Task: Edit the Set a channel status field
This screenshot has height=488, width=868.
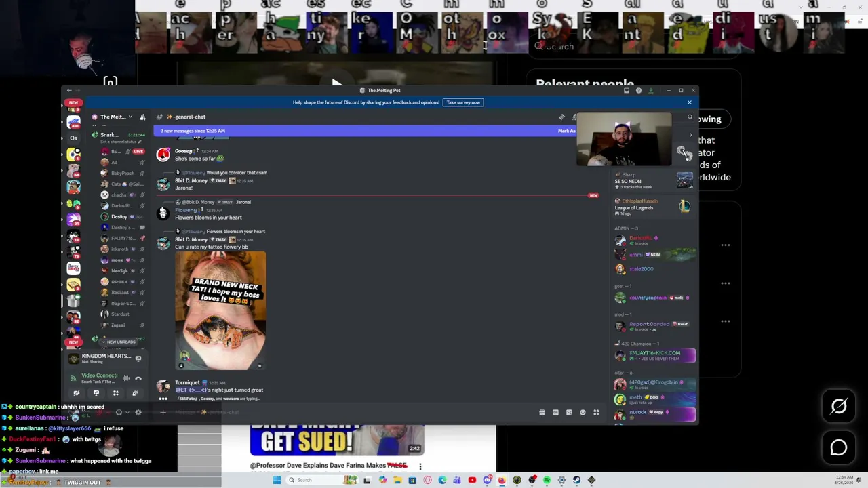Action: coord(120,142)
